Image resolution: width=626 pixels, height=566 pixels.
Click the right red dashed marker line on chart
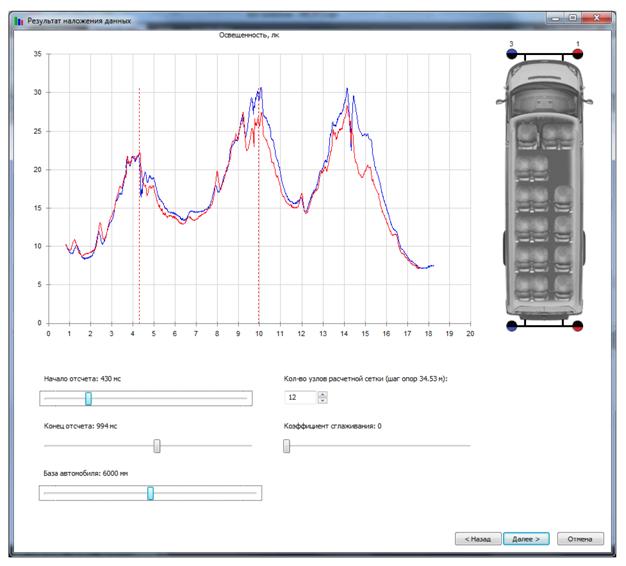point(258,220)
